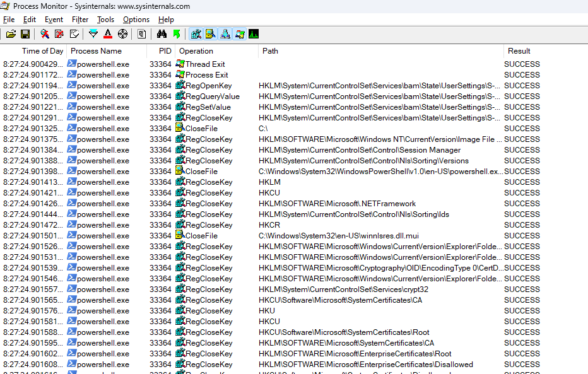This screenshot has height=374, width=588.
Task: Click the registry icon in the HKU row
Action: (x=180, y=310)
